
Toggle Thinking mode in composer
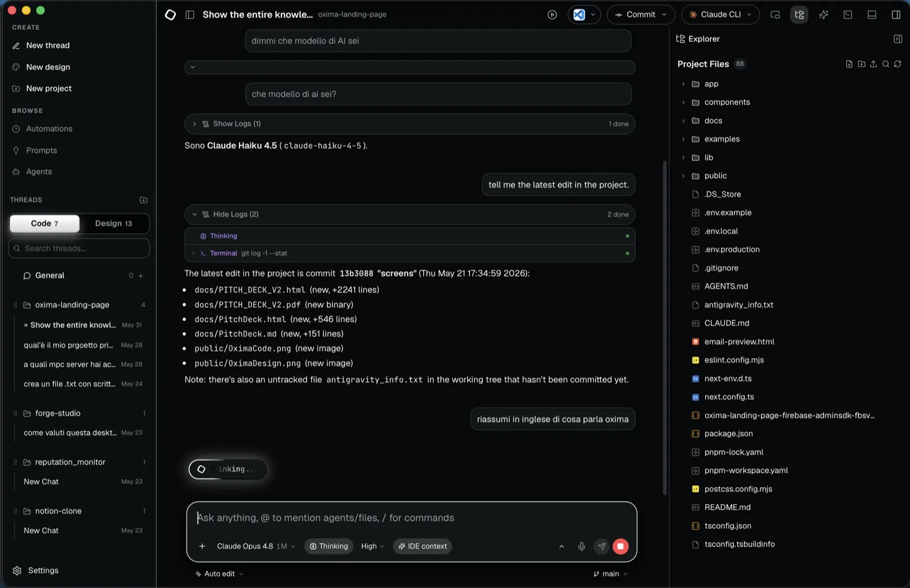point(329,546)
